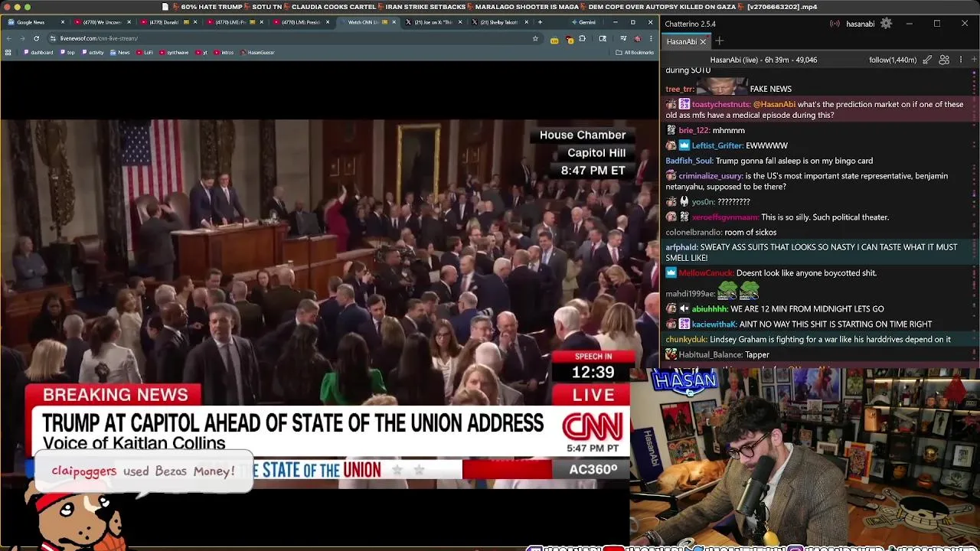
Task: Click username tree_trr in chat
Action: (x=679, y=90)
